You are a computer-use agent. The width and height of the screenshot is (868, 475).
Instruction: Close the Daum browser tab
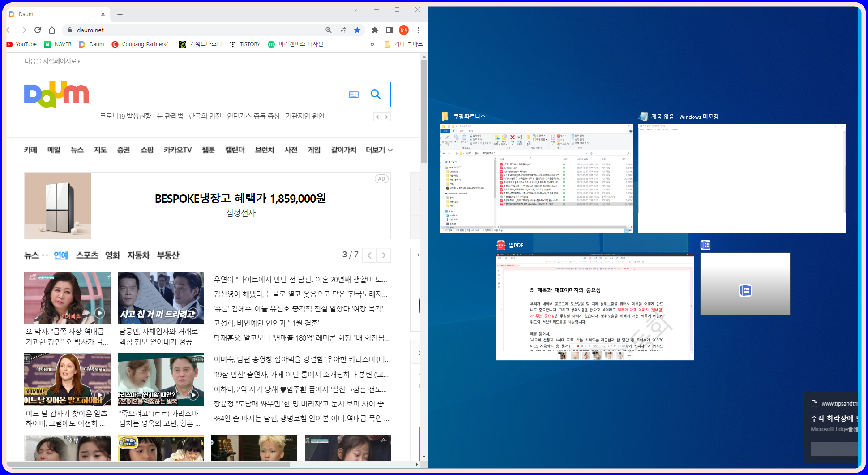[103, 14]
